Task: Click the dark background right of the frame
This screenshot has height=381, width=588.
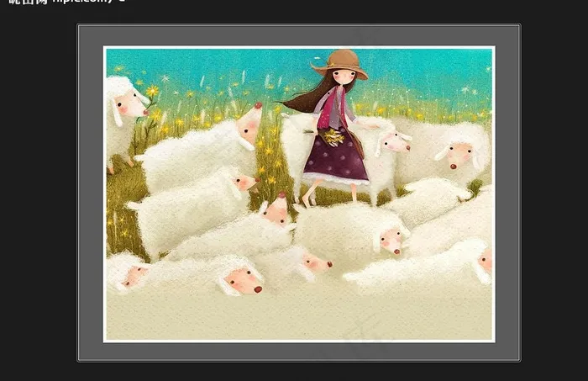Action: (x=553, y=193)
